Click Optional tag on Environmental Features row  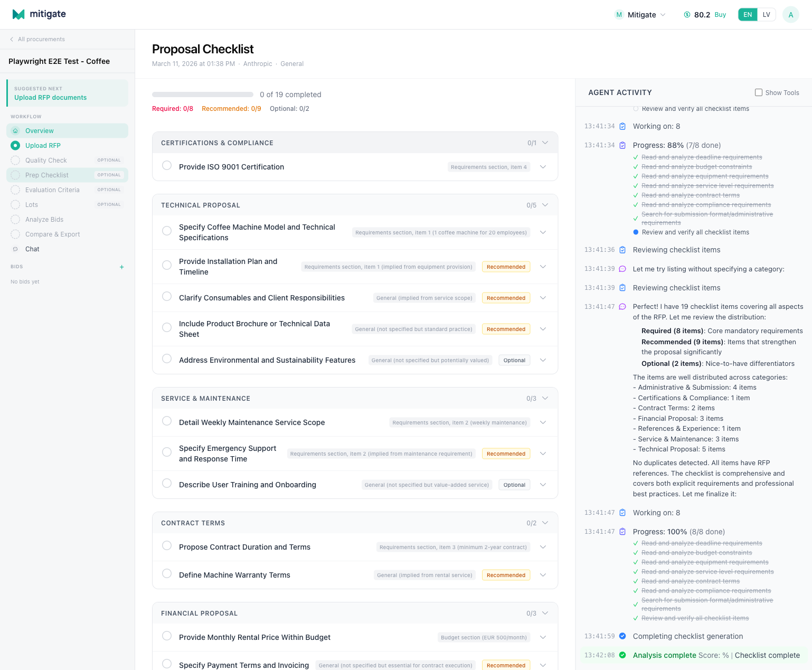tap(514, 360)
